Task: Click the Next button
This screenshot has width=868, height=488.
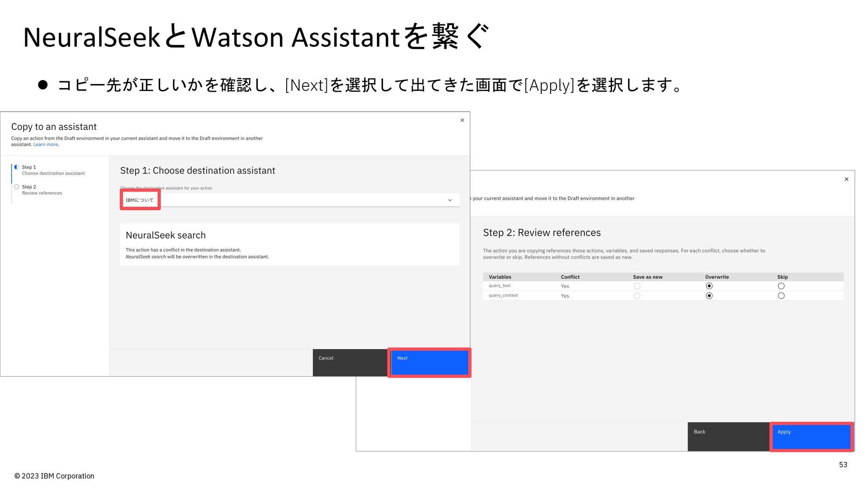Action: point(429,362)
